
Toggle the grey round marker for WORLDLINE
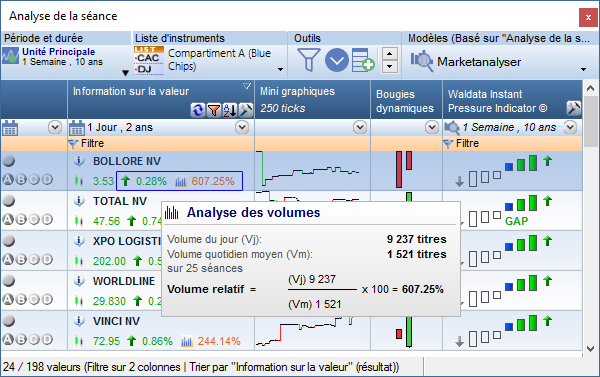(8, 281)
